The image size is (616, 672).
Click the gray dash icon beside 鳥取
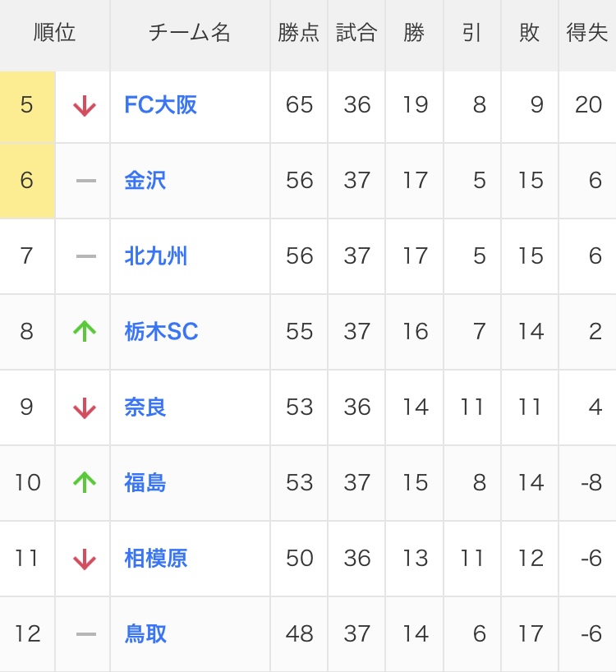[85, 634]
